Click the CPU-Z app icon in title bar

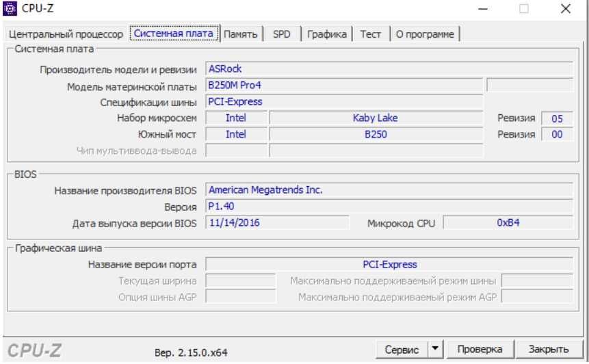coord(10,8)
